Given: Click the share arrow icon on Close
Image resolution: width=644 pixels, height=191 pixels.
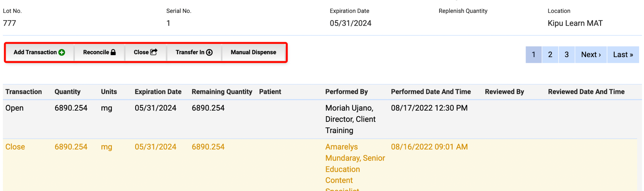Looking at the screenshot, I should [154, 52].
